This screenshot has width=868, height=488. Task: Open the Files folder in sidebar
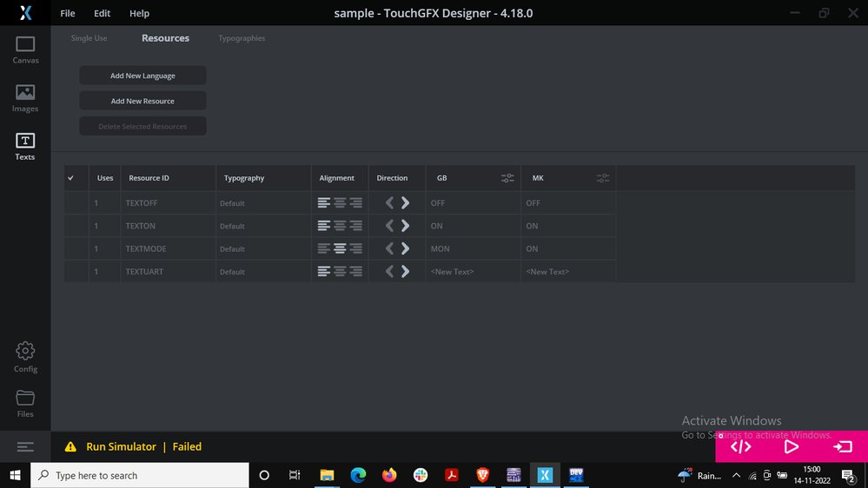coord(25,404)
